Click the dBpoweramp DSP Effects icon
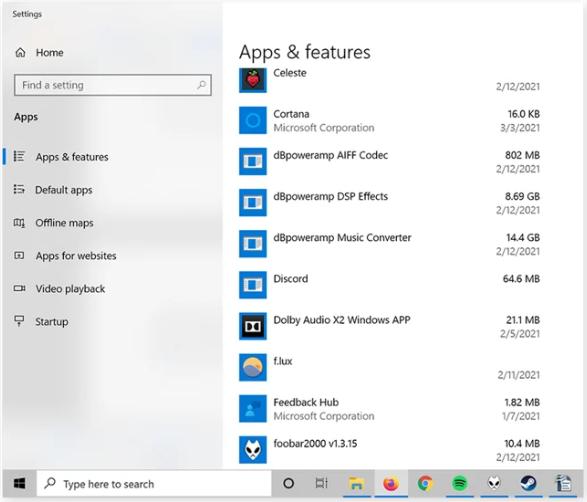The image size is (587, 502). pos(253,203)
